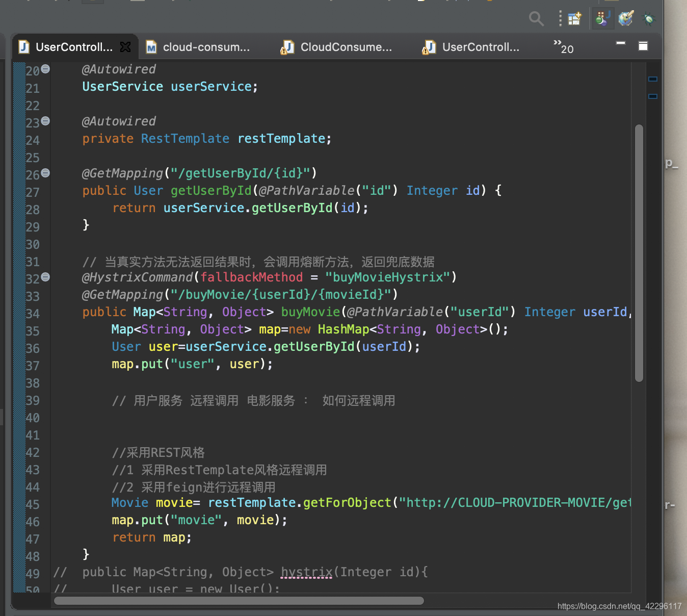Click the restTemplate field name on line 24
This screenshot has height=616, width=687.
pos(281,138)
